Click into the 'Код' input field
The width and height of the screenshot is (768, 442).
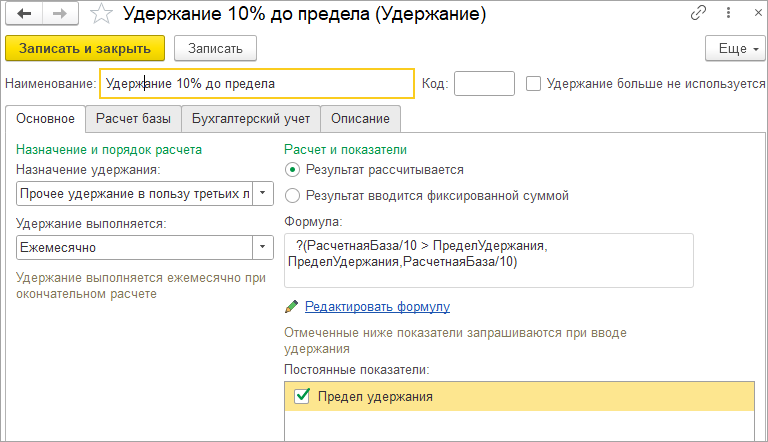point(484,83)
